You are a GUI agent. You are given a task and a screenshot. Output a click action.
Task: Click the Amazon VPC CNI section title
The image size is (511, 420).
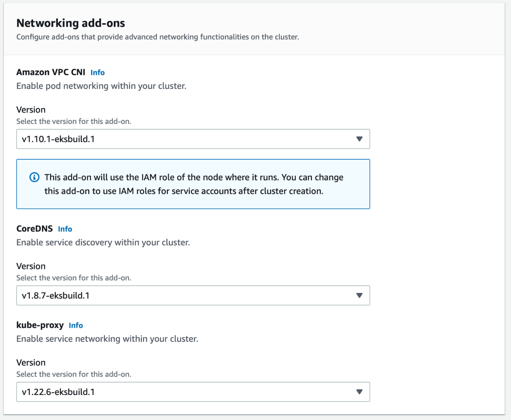[51, 72]
